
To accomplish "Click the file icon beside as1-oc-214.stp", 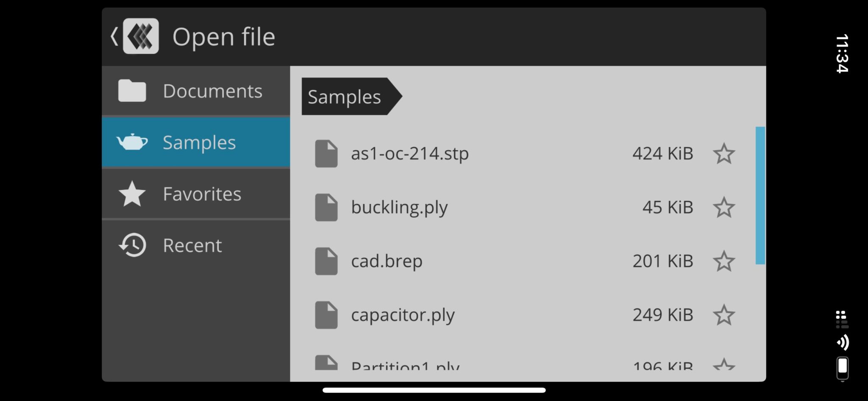I will (x=326, y=153).
